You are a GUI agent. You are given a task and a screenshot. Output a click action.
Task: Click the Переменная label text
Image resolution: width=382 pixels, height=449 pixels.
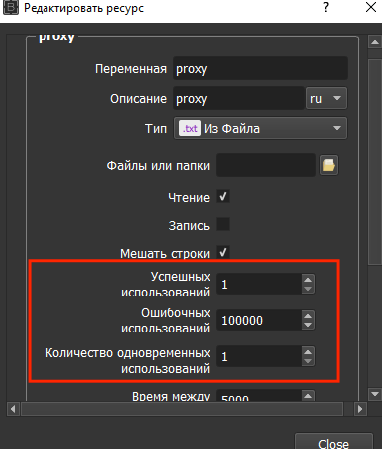click(x=131, y=69)
